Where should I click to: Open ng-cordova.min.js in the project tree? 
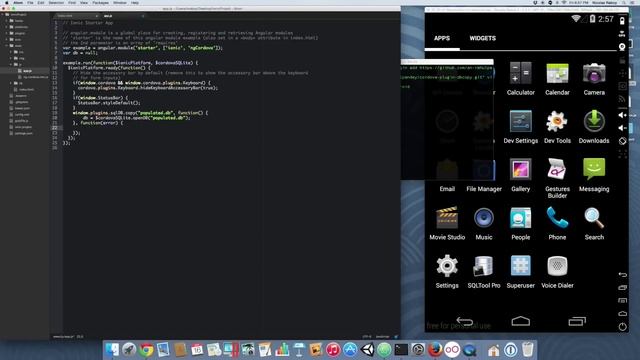pyautogui.click(x=36, y=77)
